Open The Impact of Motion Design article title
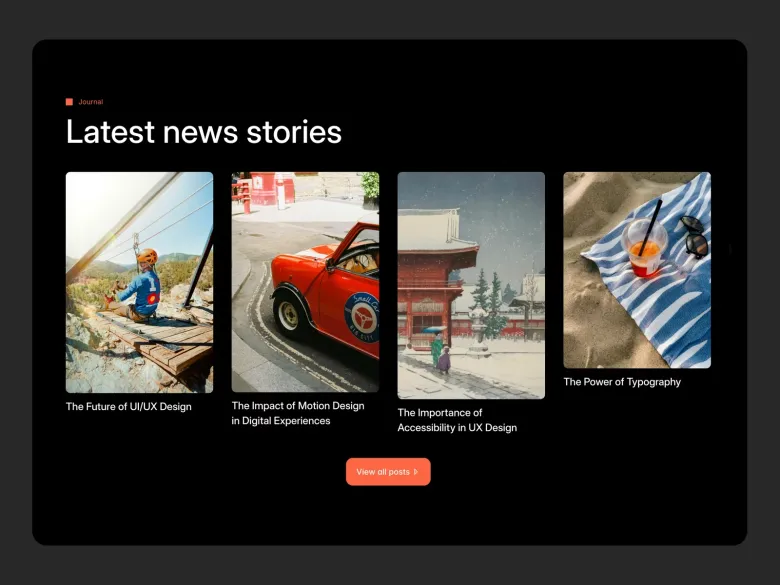The height and width of the screenshot is (585, 780). [x=298, y=413]
